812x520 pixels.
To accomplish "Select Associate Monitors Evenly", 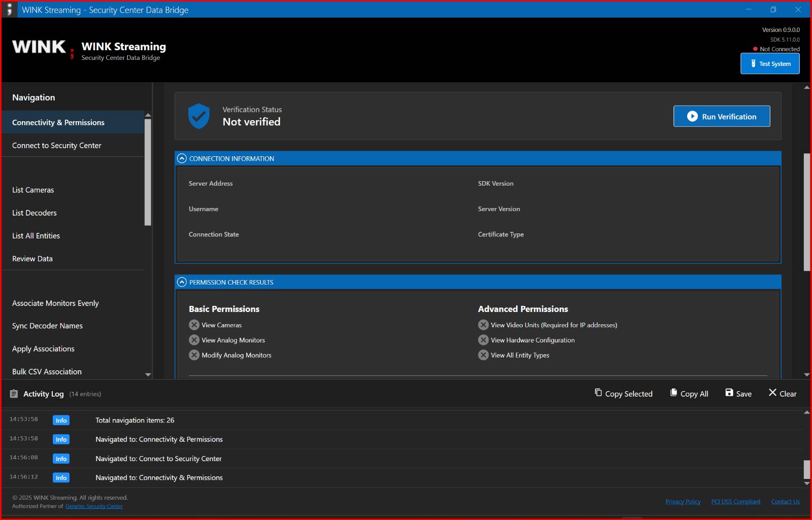I will [x=73, y=303].
